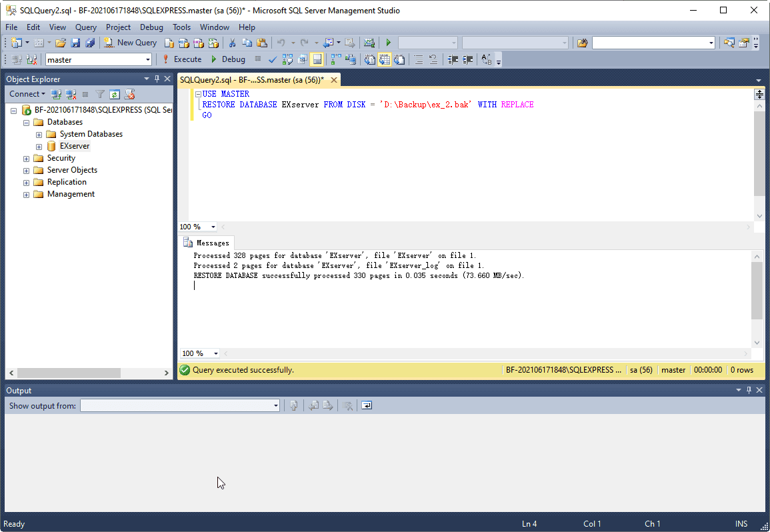Open the Query menu
Viewport: 770px width, 532px height.
tap(85, 27)
